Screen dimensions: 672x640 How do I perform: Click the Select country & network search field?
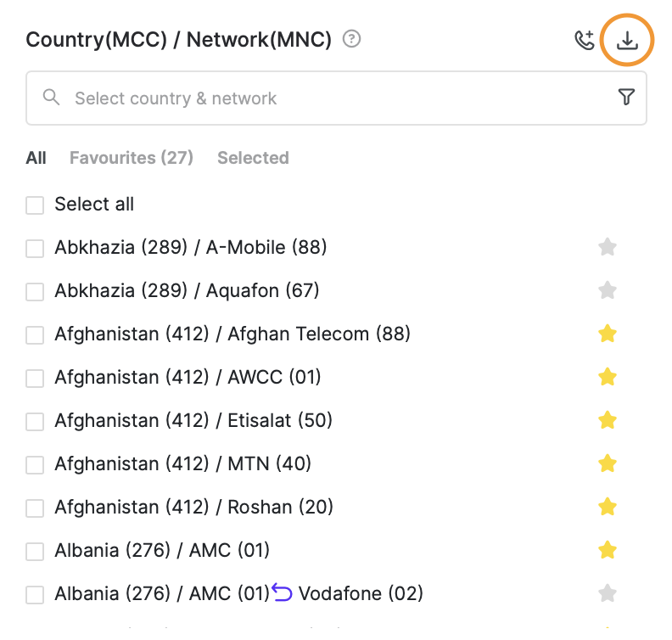336,98
